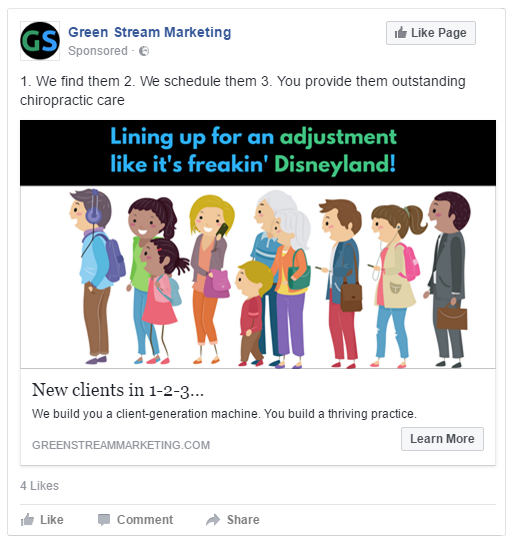Open the 'New clients in 1-2-3...' headline
The image size is (513, 548).
(118, 390)
